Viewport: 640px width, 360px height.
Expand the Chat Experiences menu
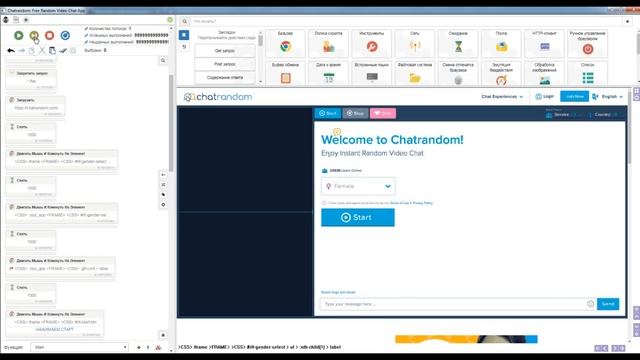pos(502,97)
